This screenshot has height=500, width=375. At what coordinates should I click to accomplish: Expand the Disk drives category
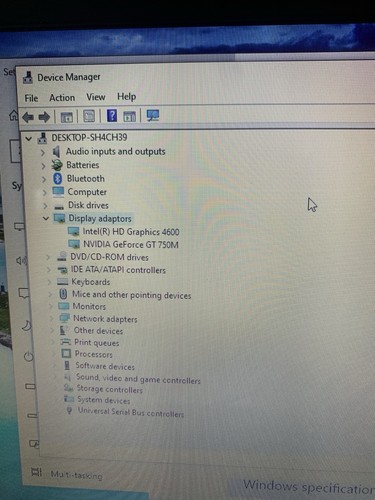tap(45, 206)
